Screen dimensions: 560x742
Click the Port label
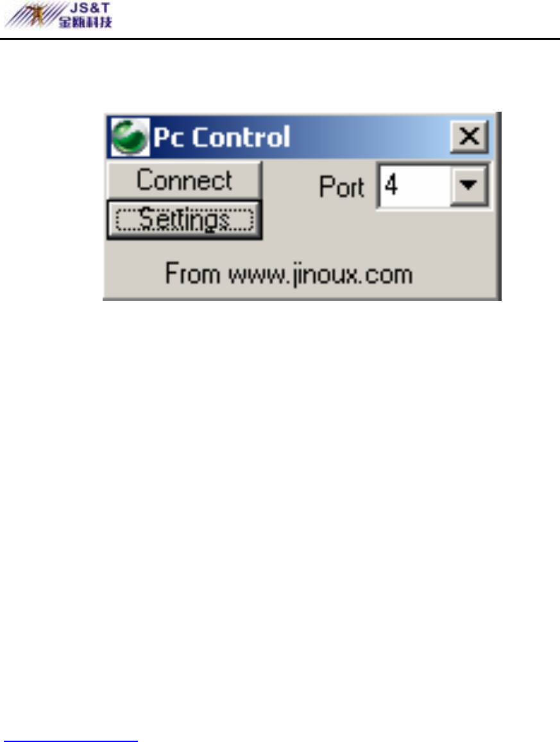pos(341,186)
